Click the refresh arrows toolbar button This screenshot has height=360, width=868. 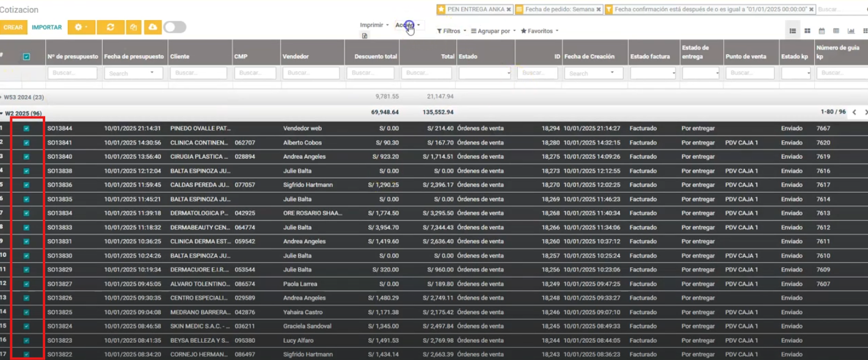tap(110, 27)
